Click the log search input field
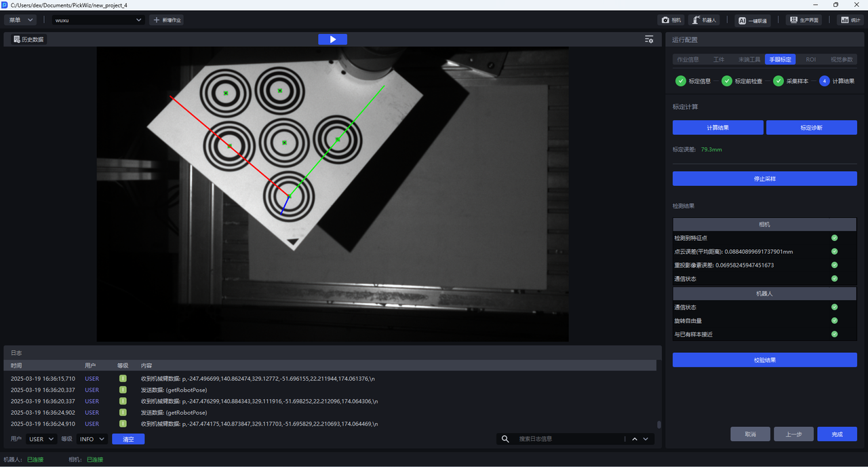The width and height of the screenshot is (868, 467). coord(568,439)
